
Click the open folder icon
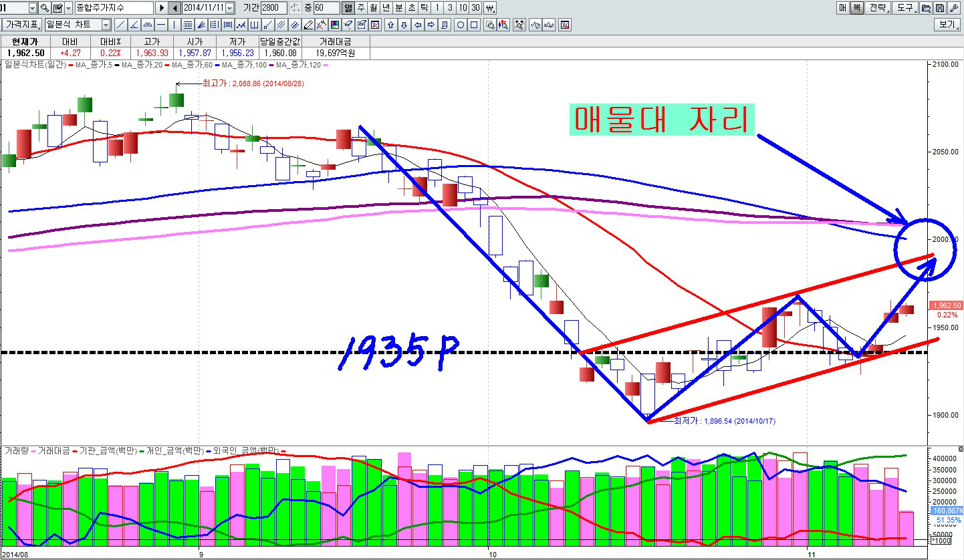[x=926, y=8]
